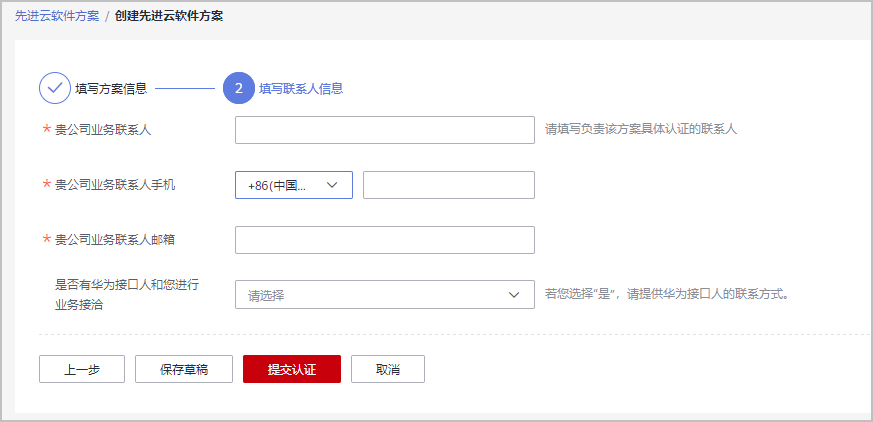Screen dimensions: 873x422
Task: Select step 2 circle icon
Action: [x=239, y=88]
